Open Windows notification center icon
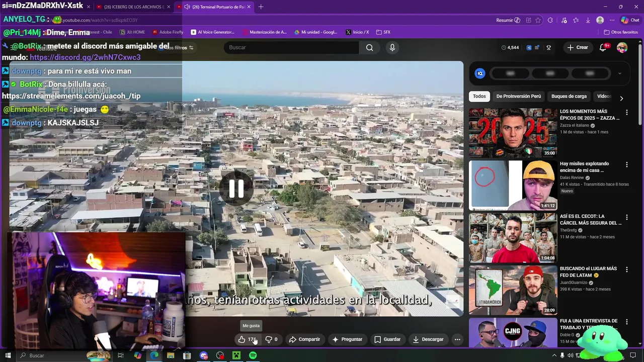The width and height of the screenshot is (644, 362). click(x=633, y=355)
